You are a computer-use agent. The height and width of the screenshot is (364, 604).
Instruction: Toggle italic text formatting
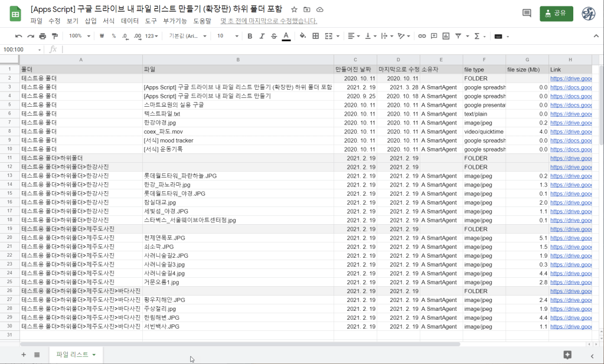pyautogui.click(x=262, y=36)
